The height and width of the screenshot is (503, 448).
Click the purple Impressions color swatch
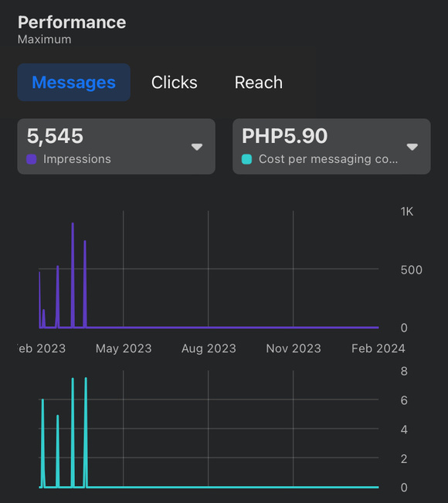tap(32, 159)
